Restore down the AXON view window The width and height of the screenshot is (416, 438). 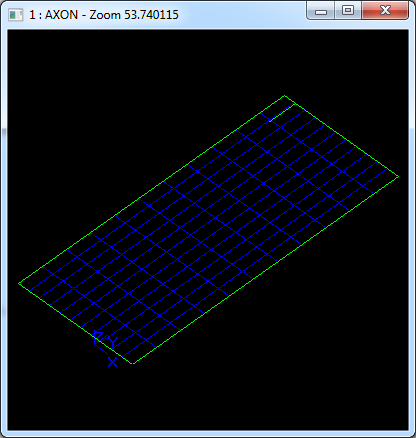click(x=348, y=11)
